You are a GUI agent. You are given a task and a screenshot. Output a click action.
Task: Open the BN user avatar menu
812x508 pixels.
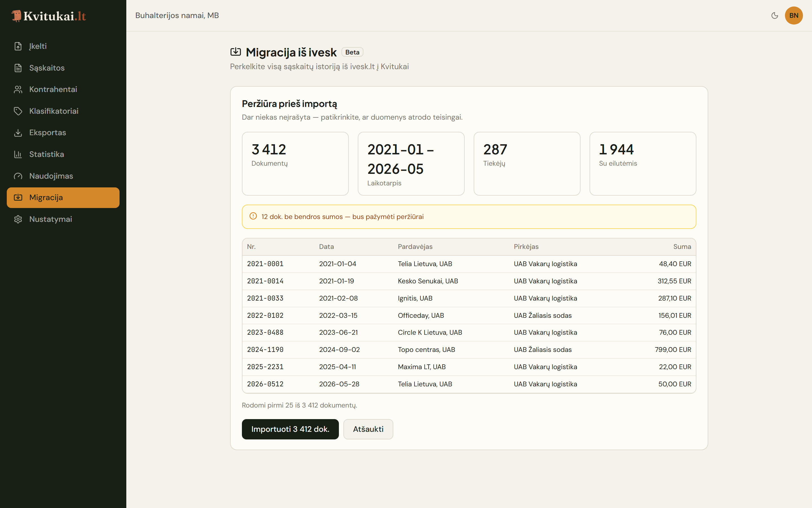(794, 16)
